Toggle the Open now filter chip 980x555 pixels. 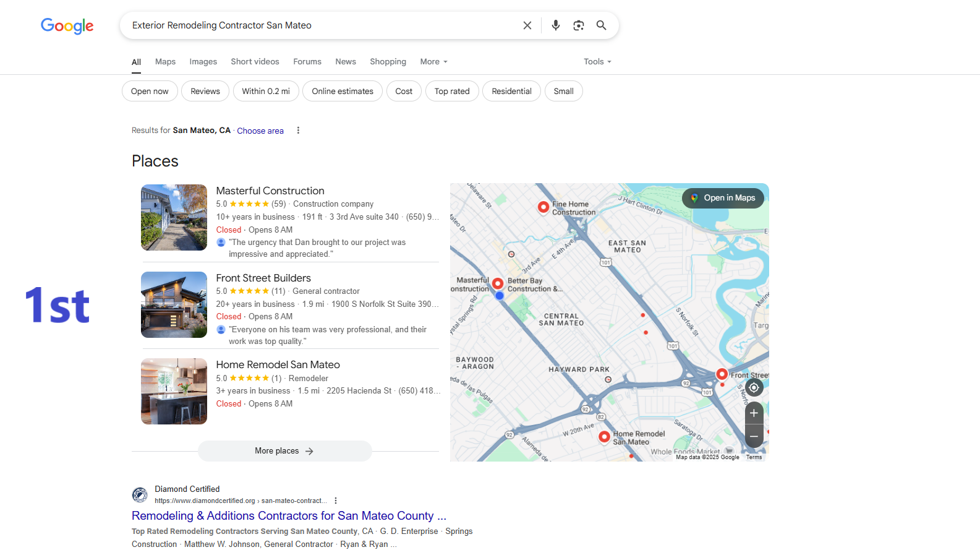[x=150, y=91]
